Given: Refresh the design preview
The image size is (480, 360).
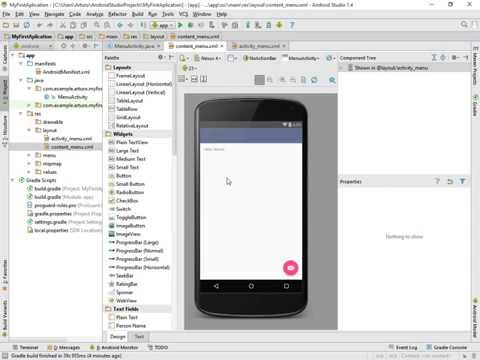Looking at the screenshot, I should (314, 80).
